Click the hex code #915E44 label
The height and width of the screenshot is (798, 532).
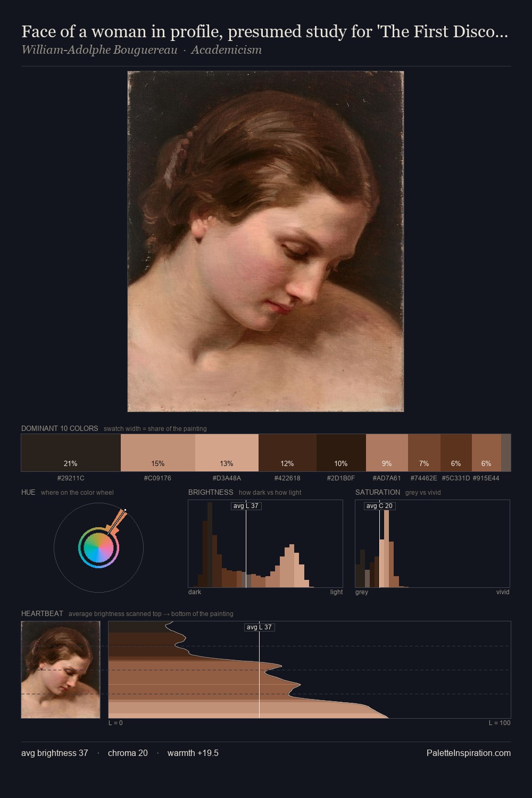486,478
